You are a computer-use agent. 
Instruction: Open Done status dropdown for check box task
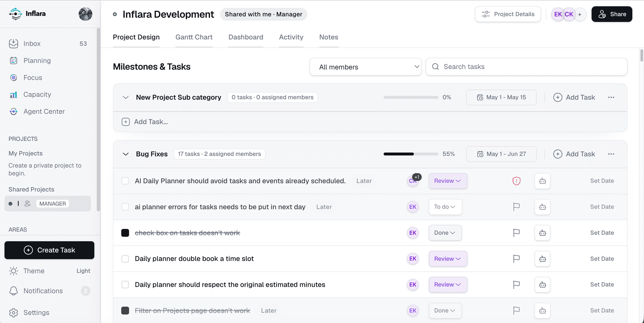click(x=445, y=233)
